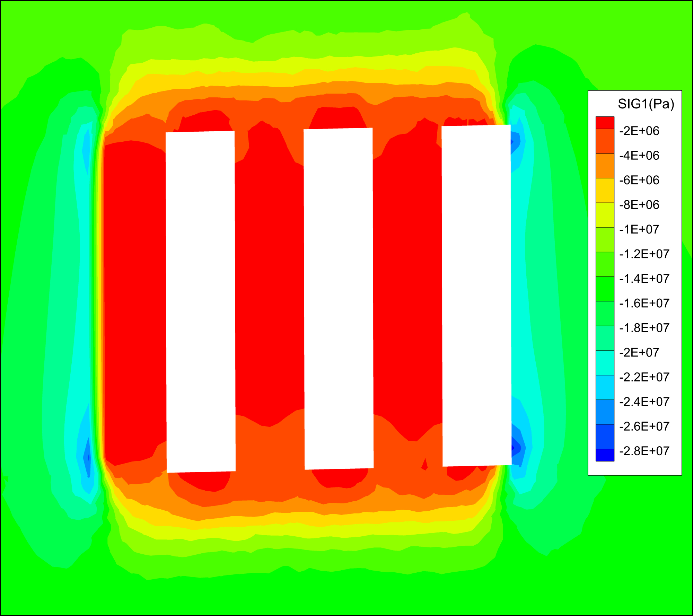The width and height of the screenshot is (693, 616).
Task: Click the left white rectangular opening
Action: tap(201, 301)
